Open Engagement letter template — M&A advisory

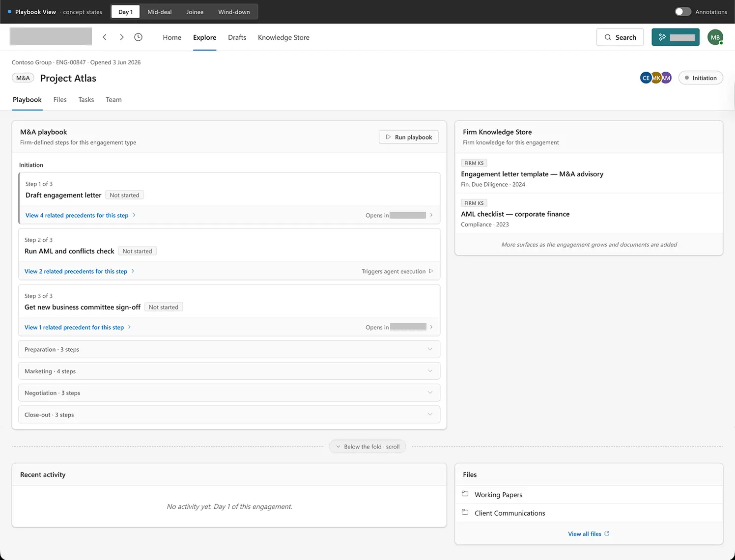pyautogui.click(x=532, y=174)
